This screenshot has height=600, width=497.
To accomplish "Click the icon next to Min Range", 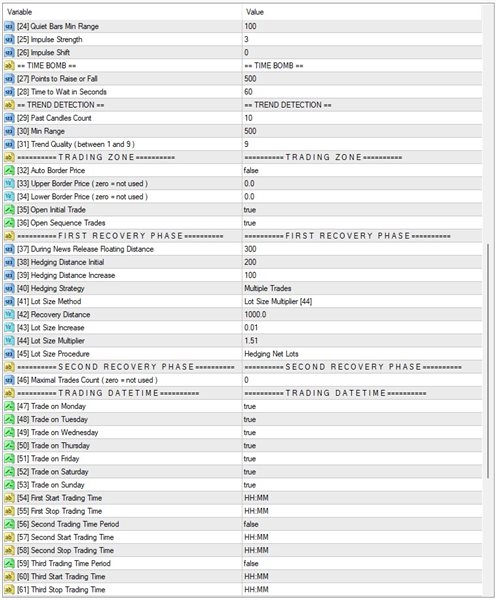I will tap(9, 131).
